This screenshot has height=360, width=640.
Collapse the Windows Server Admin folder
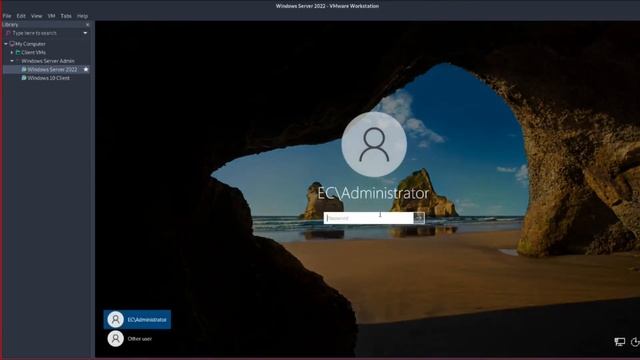12,61
